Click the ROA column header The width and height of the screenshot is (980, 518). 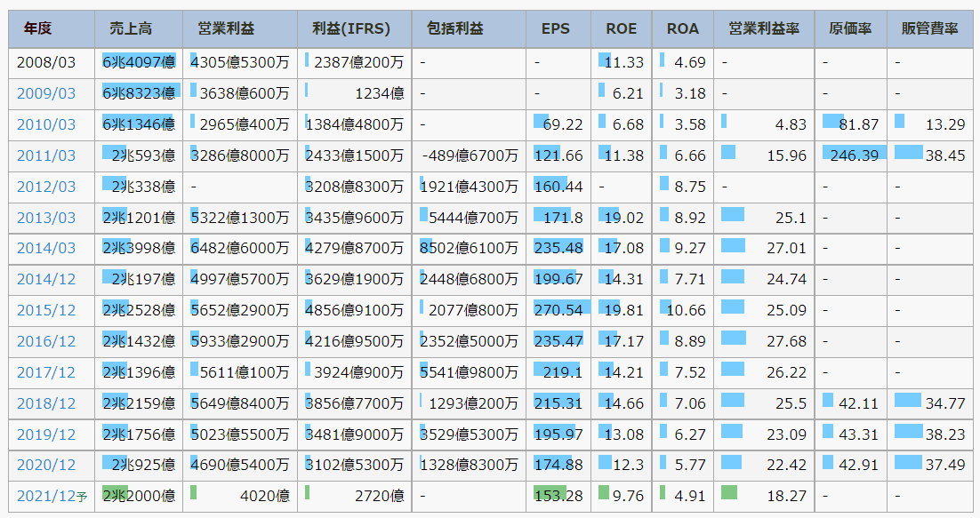click(682, 28)
